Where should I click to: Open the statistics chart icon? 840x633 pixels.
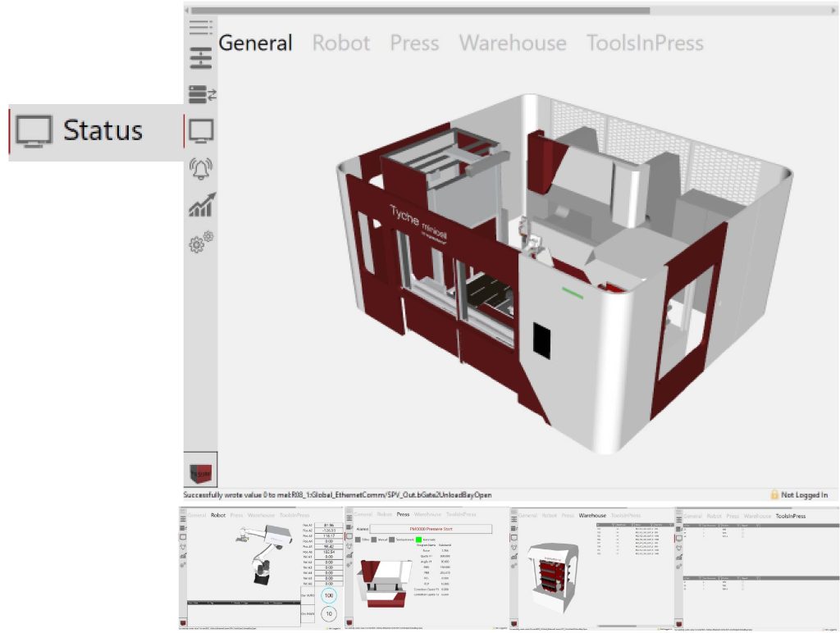pos(201,205)
